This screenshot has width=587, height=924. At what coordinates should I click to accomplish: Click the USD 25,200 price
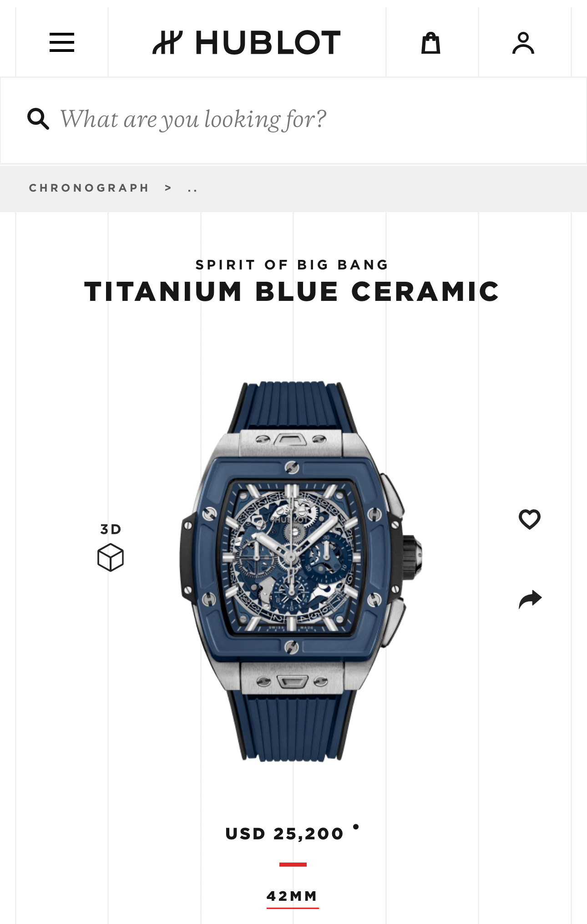click(284, 834)
